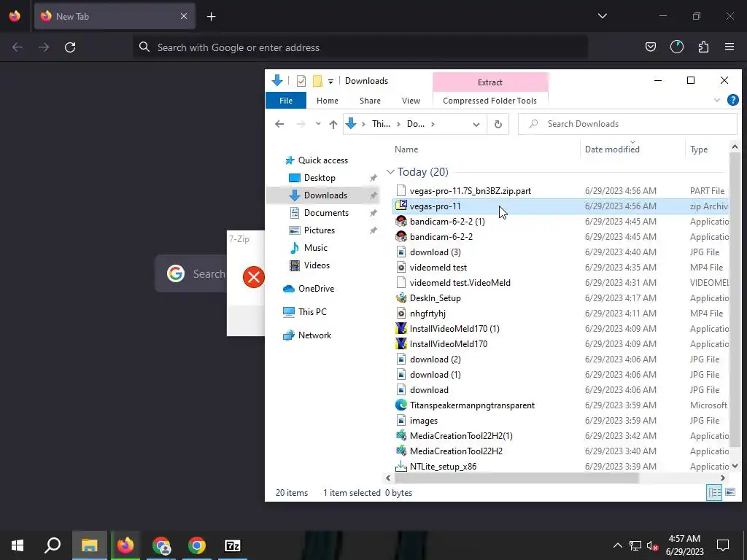Viewport: 747px width, 560px height.
Task: Select vegas-pro-11.7S_bn3BZ.zip.part file
Action: [x=471, y=191]
